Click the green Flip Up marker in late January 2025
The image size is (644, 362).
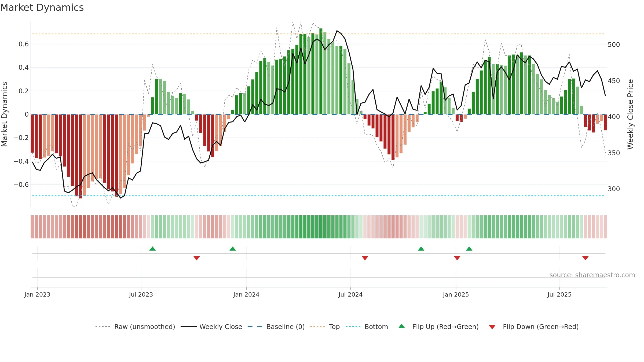(469, 249)
